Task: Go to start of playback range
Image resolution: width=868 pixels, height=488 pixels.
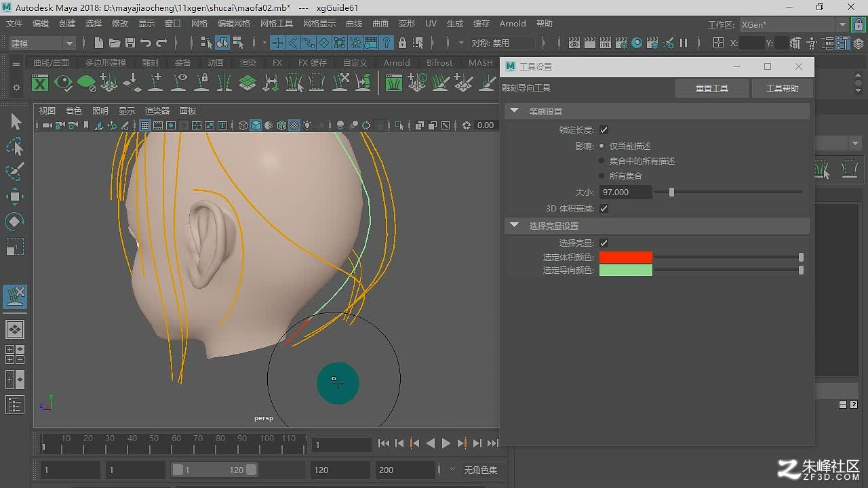Action: pos(384,443)
